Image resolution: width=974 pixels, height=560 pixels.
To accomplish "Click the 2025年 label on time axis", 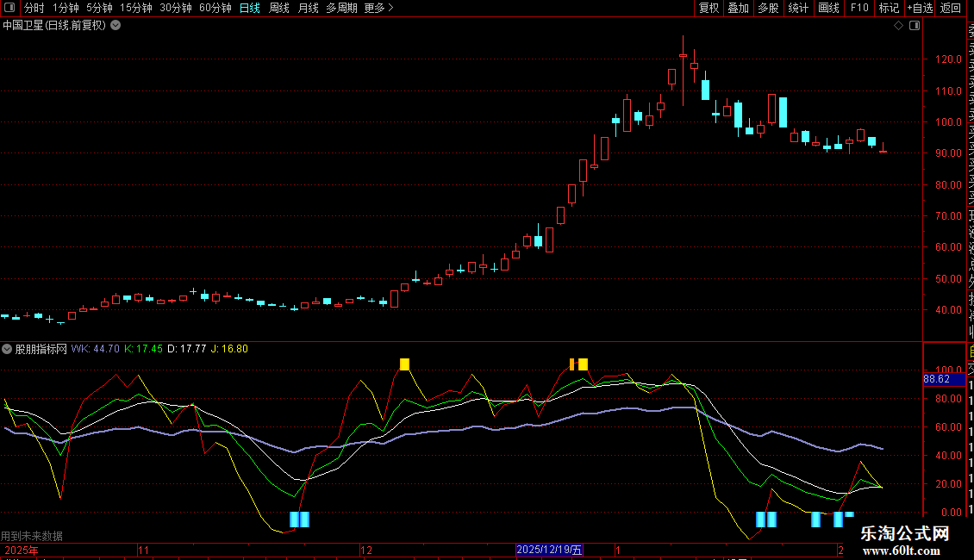I will pos(22,551).
